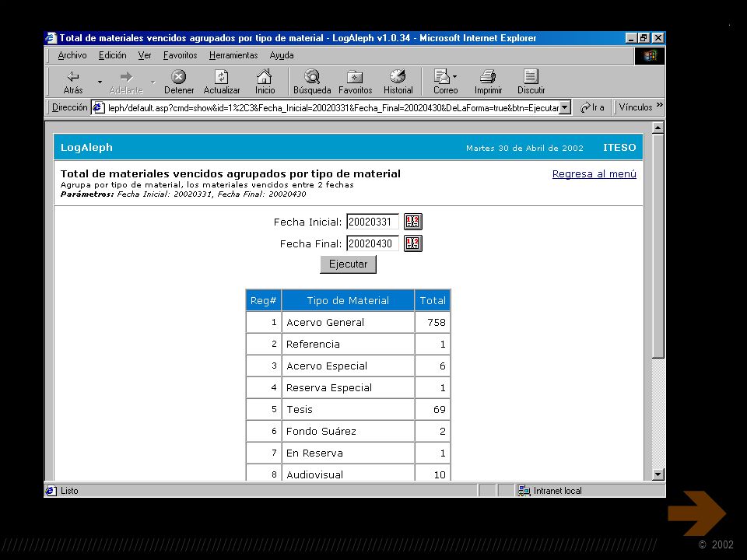Open the Herramientas menu
Image resolution: width=747 pixels, height=560 pixels.
(233, 55)
